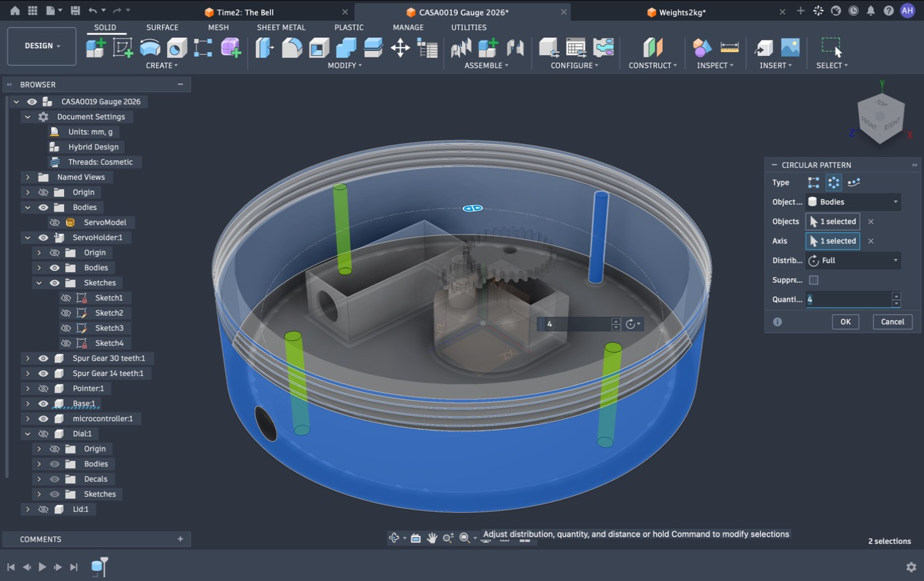
Task: Cancel the Circular Pattern dialog
Action: pyautogui.click(x=892, y=322)
